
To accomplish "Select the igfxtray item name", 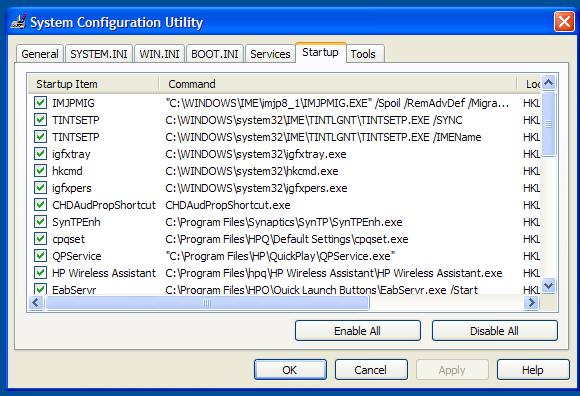I will point(71,154).
